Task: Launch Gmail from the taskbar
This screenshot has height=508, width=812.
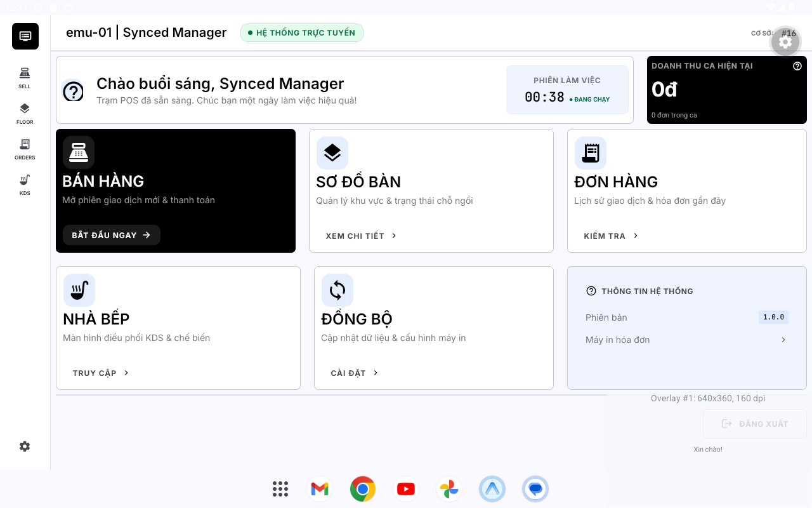Action: [x=320, y=489]
